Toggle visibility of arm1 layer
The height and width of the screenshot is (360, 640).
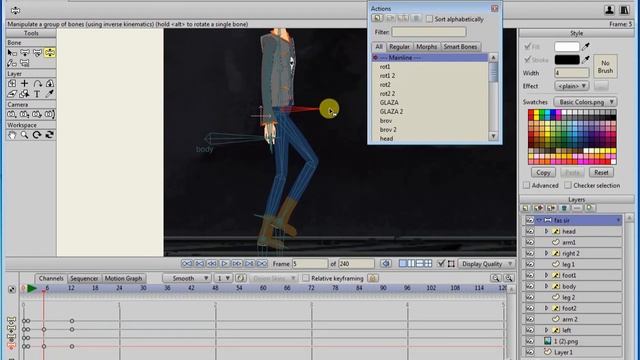(x=530, y=242)
